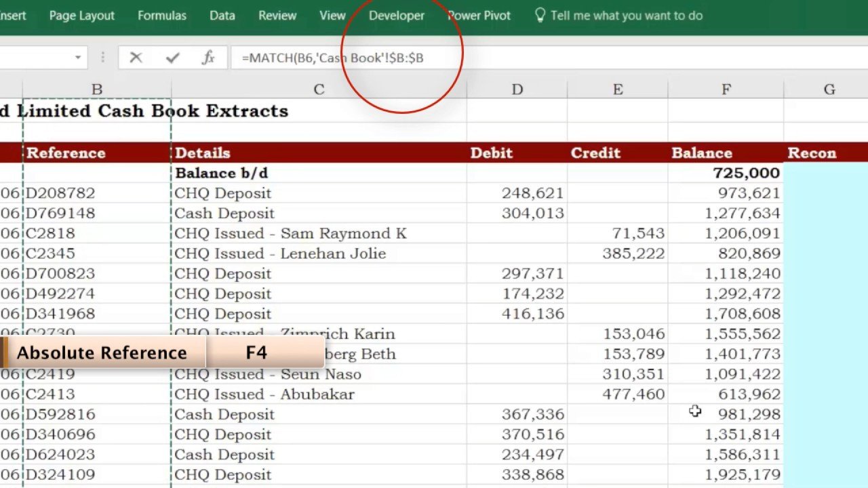Open the Data ribbon tab

click(x=222, y=15)
